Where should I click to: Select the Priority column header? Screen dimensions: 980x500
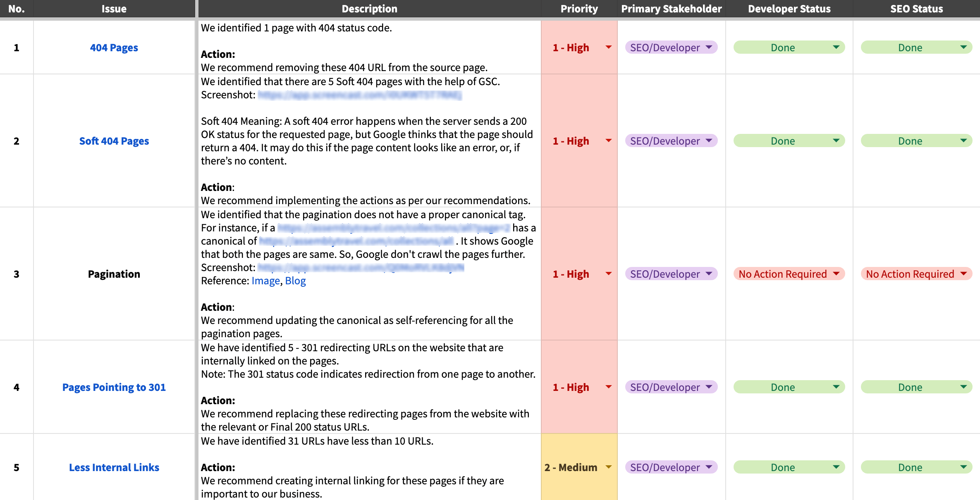[579, 9]
